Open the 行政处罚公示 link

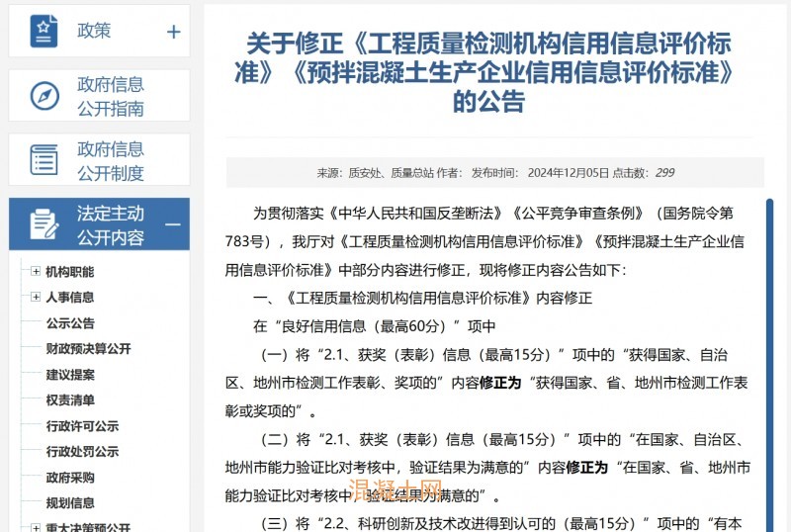(x=82, y=452)
